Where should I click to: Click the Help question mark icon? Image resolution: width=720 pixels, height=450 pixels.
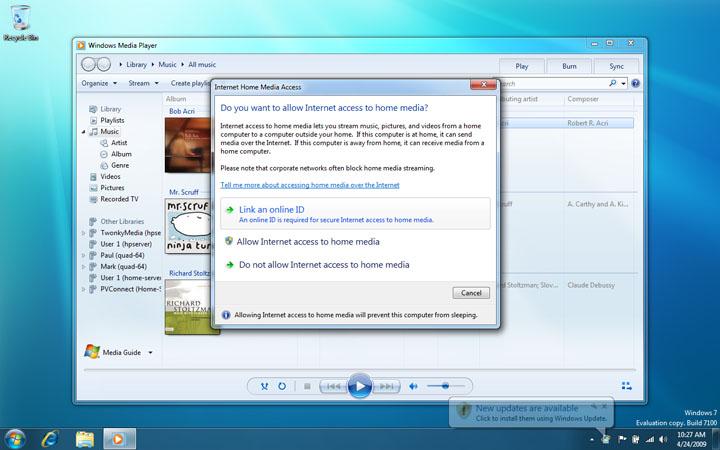click(636, 83)
